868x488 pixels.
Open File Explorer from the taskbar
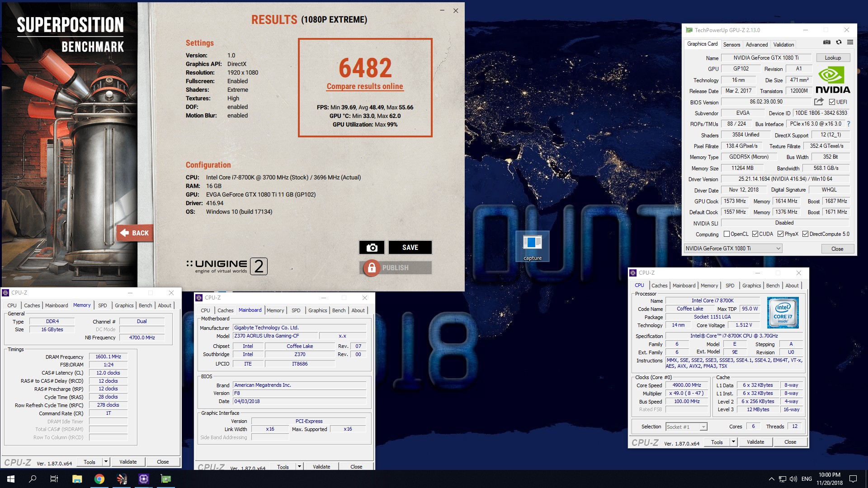click(77, 479)
